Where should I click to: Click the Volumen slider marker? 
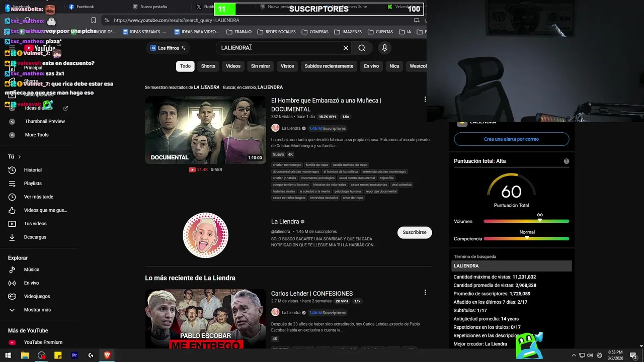click(x=540, y=221)
